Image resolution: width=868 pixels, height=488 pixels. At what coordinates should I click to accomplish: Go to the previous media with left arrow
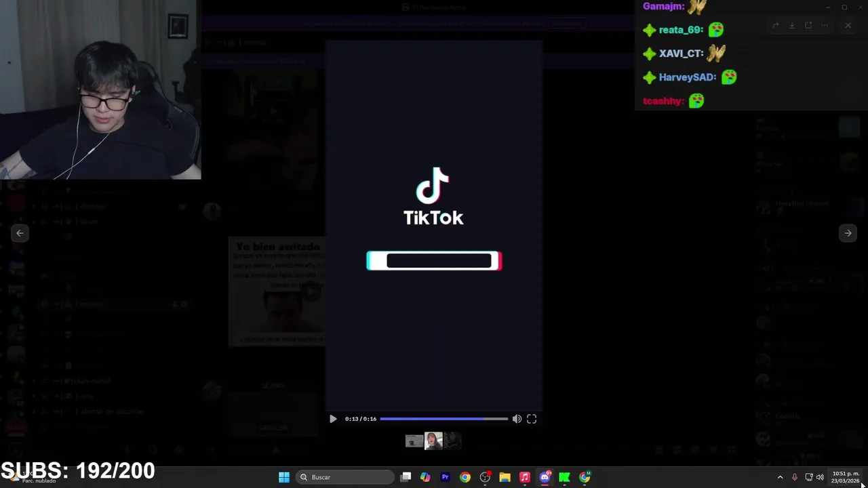20,232
